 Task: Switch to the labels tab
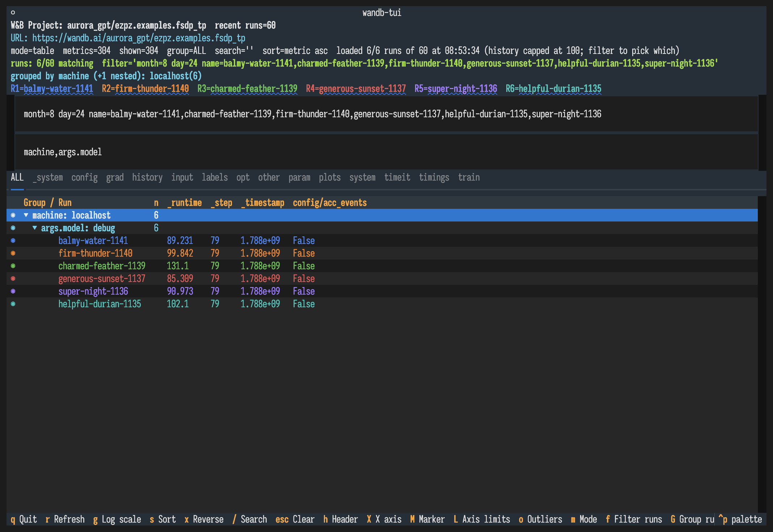point(215,177)
